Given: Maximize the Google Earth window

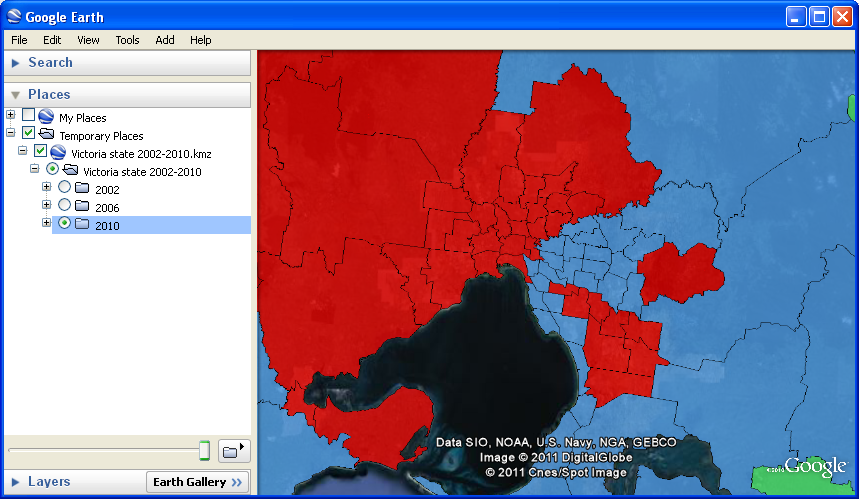Looking at the screenshot, I should coord(819,16).
